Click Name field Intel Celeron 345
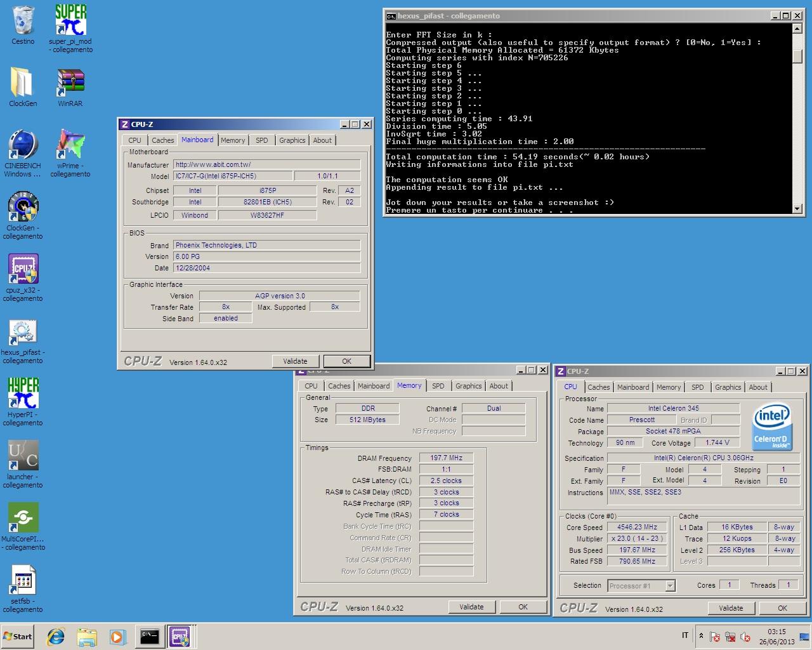The width and height of the screenshot is (812, 650). 674,408
